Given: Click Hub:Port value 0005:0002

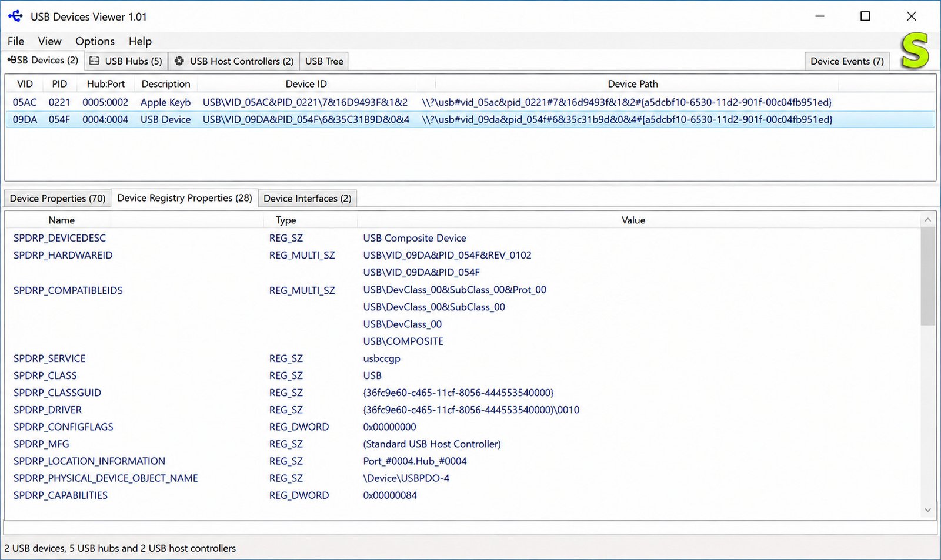Looking at the screenshot, I should coord(105,102).
